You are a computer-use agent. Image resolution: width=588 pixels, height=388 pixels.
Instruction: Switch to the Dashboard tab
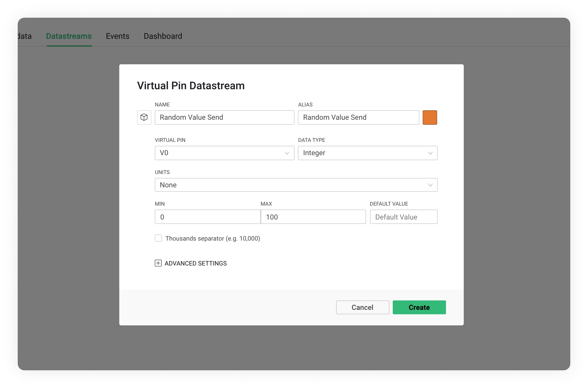coord(163,36)
